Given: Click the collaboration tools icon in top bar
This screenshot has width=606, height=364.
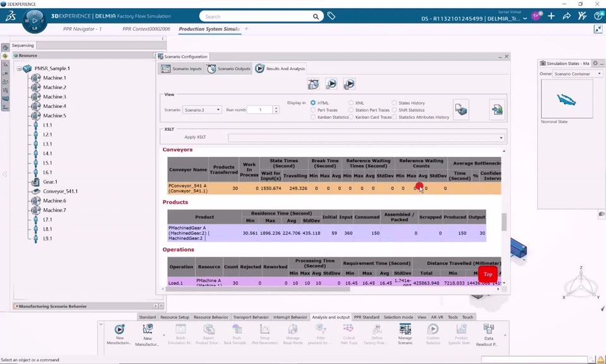Looking at the screenshot, I should tap(582, 16).
